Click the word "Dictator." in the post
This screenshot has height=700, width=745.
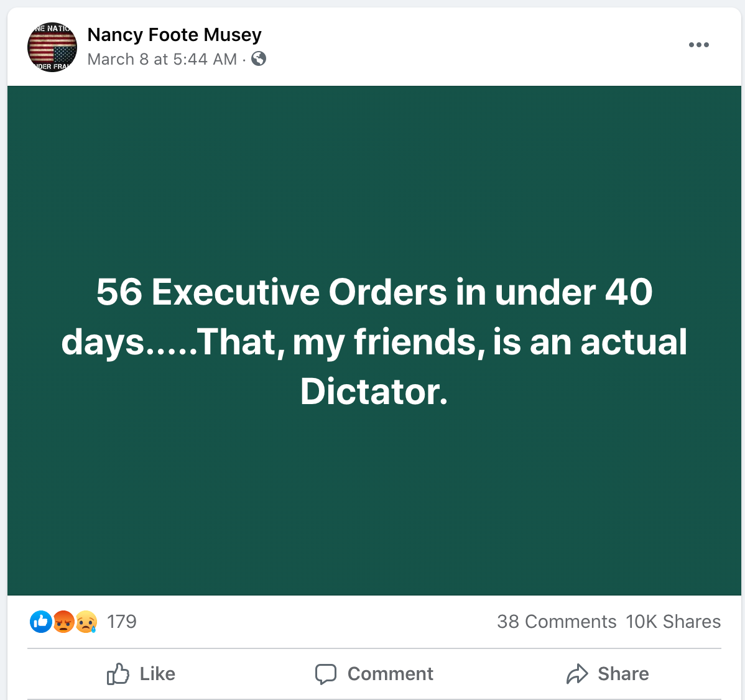(x=374, y=392)
